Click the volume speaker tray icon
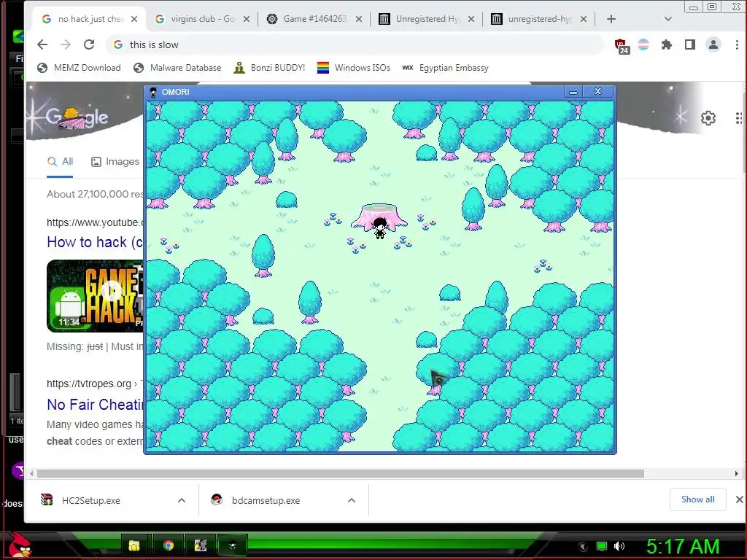The height and width of the screenshot is (560, 747). [x=619, y=546]
